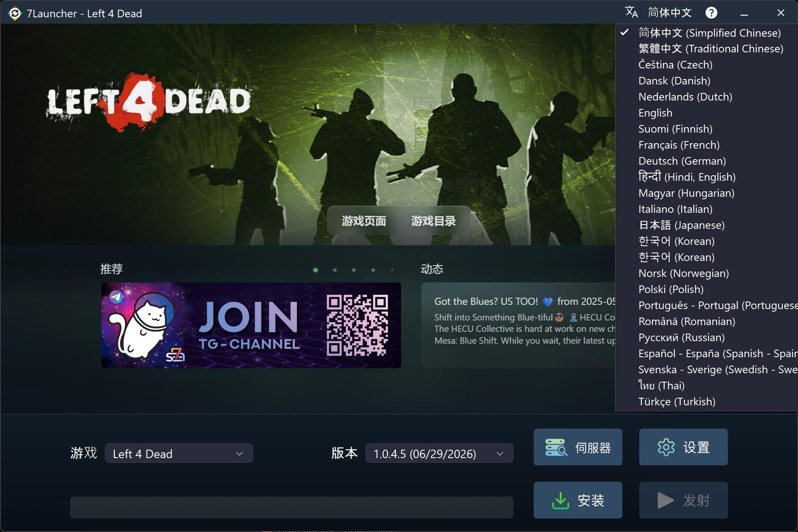This screenshot has width=798, height=532.
Task: Click the 游戏目录 game directory button
Action: (434, 221)
